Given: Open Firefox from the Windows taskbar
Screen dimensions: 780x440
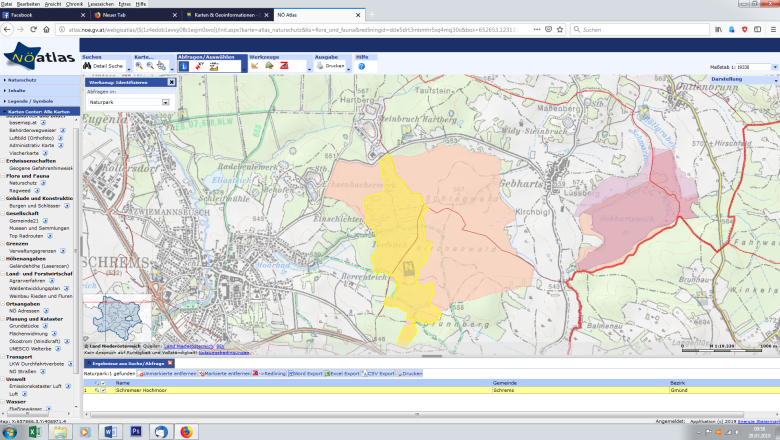Looking at the screenshot, I should point(186,432).
